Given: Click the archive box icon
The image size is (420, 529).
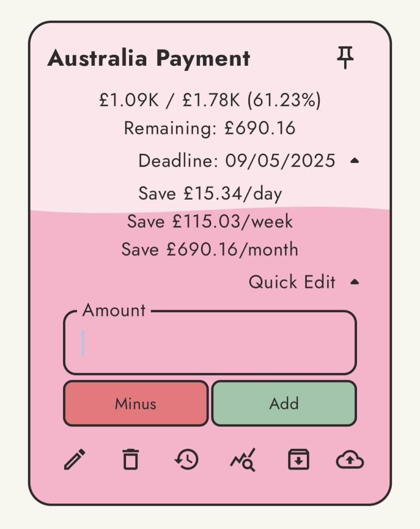Looking at the screenshot, I should tap(299, 459).
